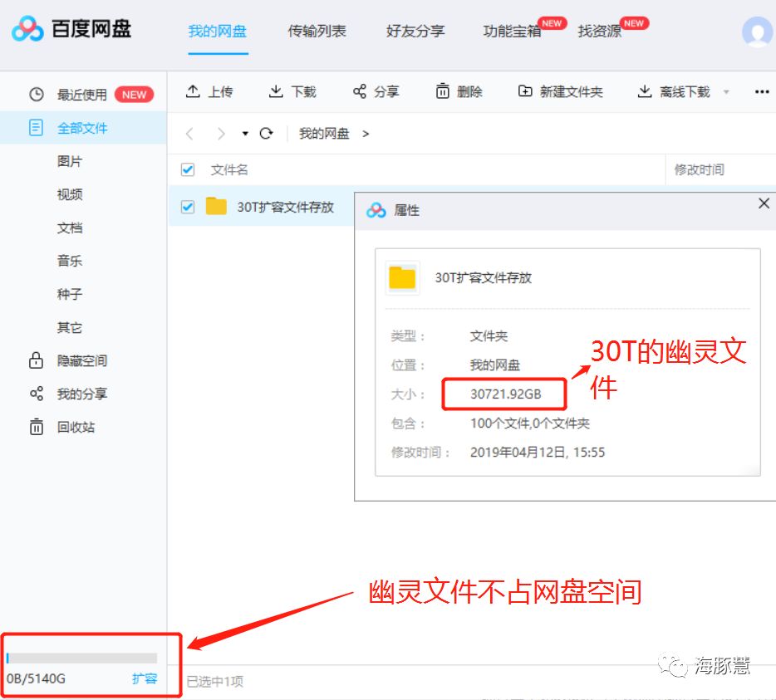
Task: Open 最近使用 in sidebar
Action: (x=82, y=95)
